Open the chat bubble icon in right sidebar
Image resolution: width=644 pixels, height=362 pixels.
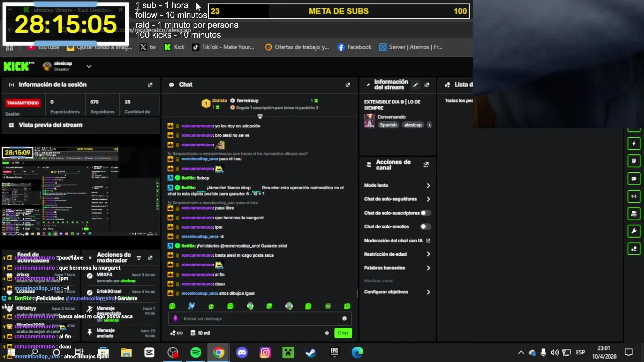(634, 178)
